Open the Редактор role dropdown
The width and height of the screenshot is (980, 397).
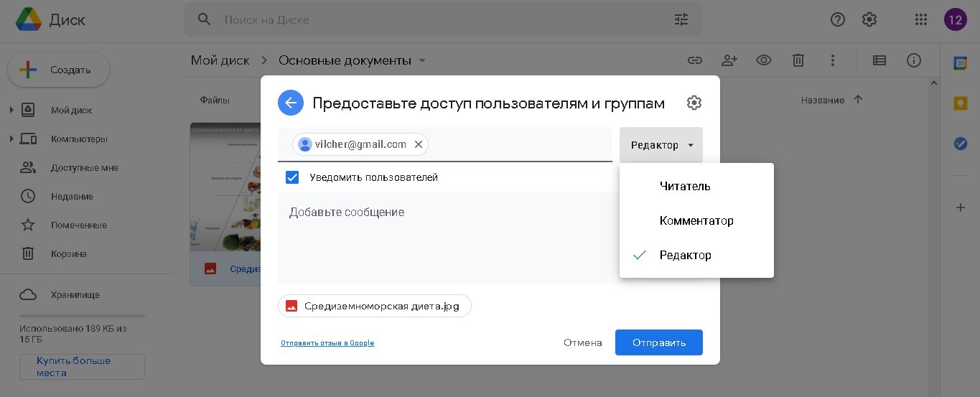661,145
